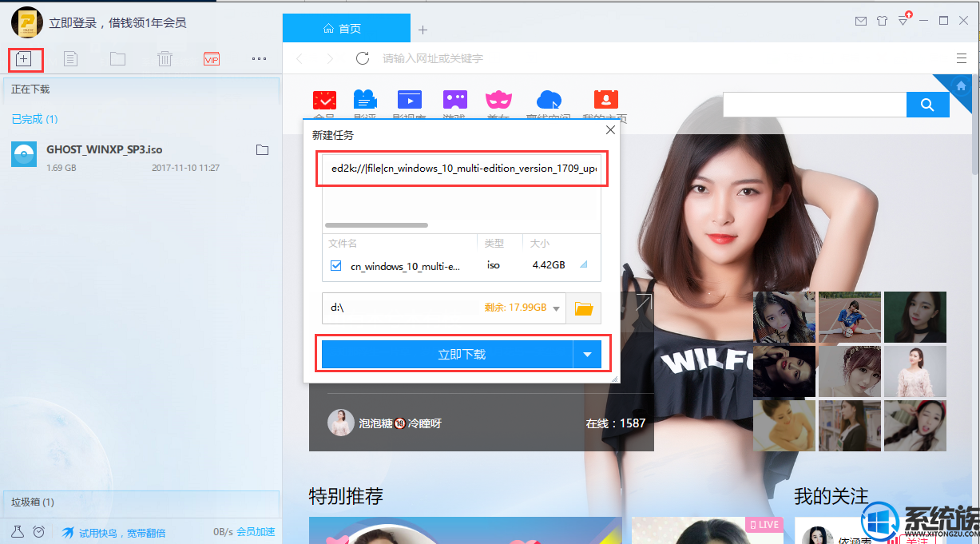Open the title bar dropdown menu icon
Viewport: 980px width, 544px height.
[x=903, y=21]
